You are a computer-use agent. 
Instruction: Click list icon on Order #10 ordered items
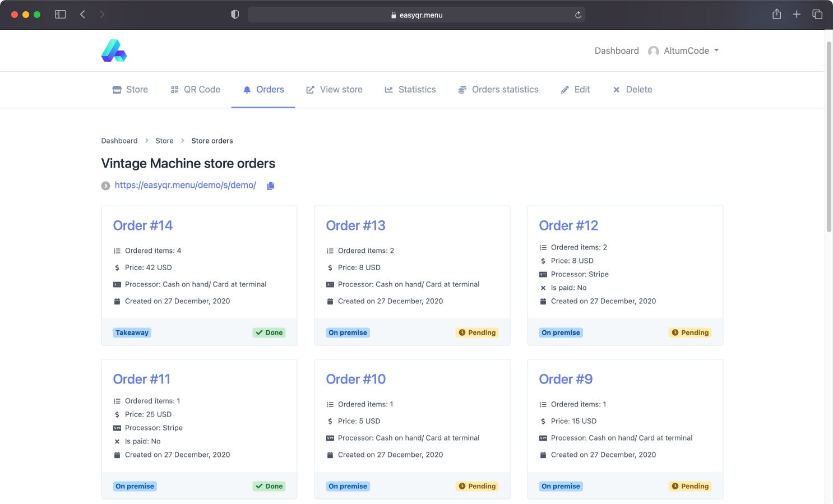tap(330, 405)
